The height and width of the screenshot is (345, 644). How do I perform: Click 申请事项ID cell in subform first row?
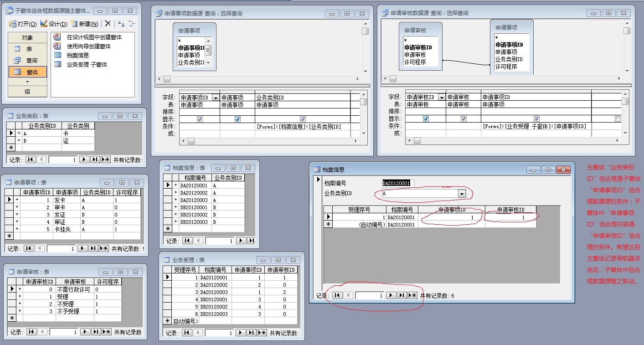pyautogui.click(x=451, y=217)
